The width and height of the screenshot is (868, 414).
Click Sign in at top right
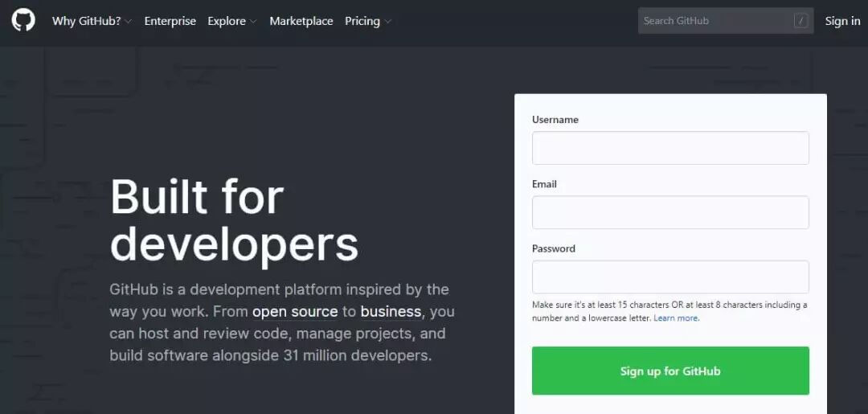pos(842,21)
